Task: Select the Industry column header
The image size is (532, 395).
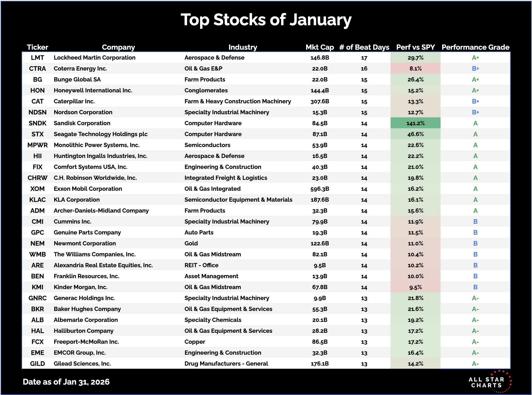Action: 243,47
